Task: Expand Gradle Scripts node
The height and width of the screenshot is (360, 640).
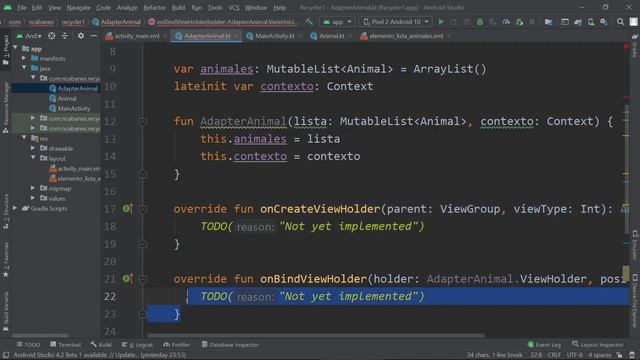Action: tap(15, 208)
